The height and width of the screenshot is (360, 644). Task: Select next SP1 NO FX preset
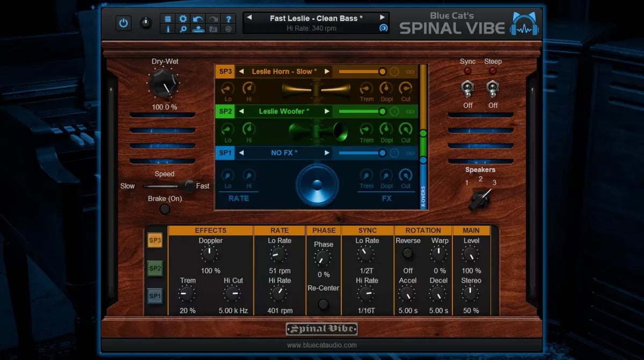pos(326,153)
